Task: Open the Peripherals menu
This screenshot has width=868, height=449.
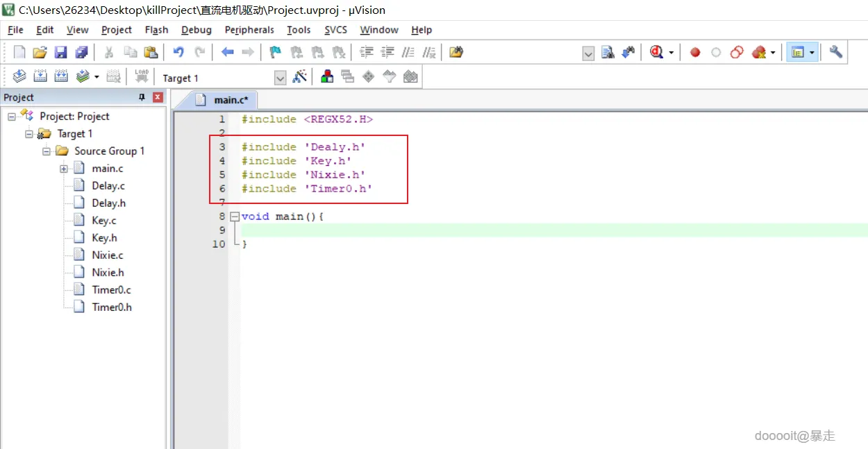Action: 249,30
